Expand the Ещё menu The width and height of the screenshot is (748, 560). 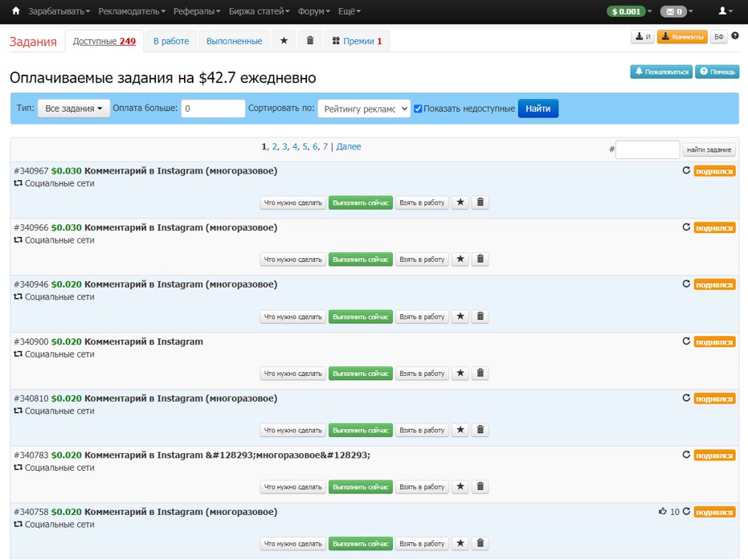pyautogui.click(x=349, y=11)
